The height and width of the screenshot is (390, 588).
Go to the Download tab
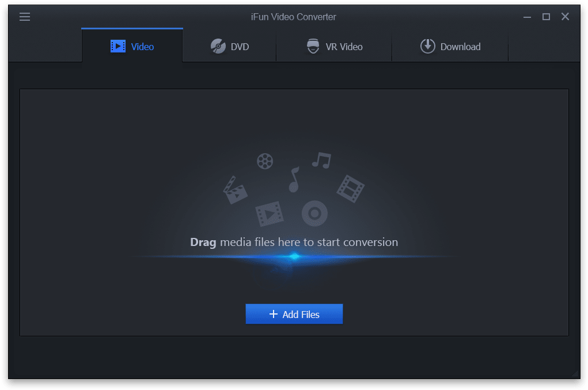[x=450, y=46]
